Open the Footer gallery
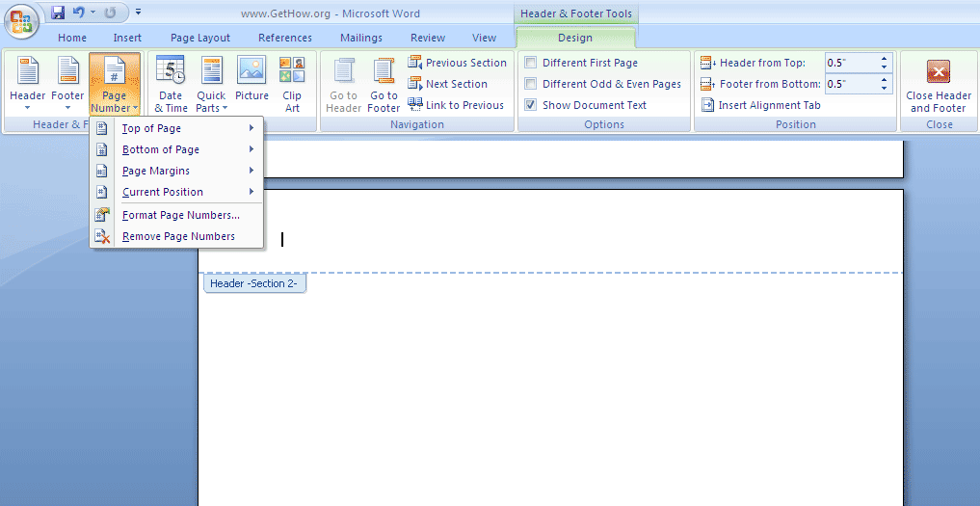The height and width of the screenshot is (506, 980). point(67,84)
